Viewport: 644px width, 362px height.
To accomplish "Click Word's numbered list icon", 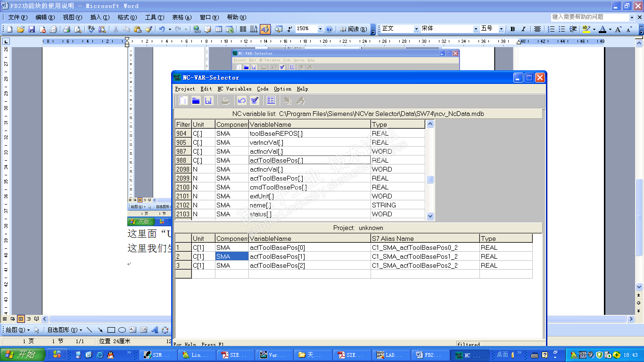I will pos(551,29).
